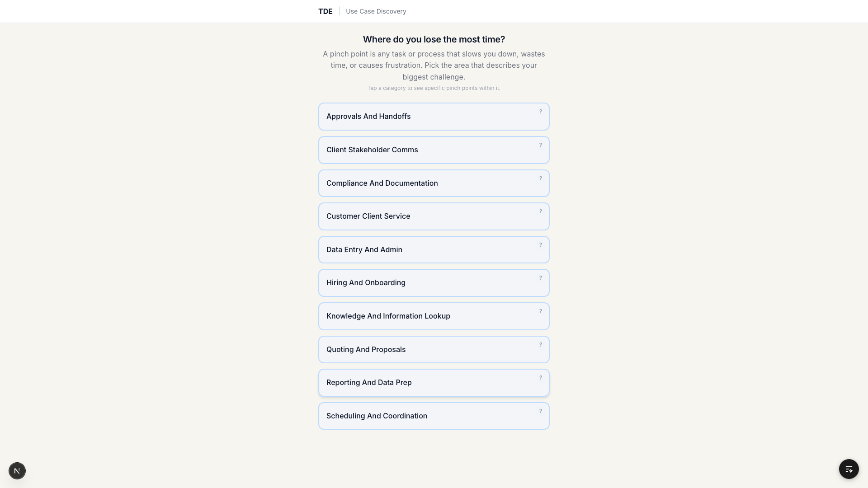The width and height of the screenshot is (868, 488).
Task: Click the TDE logo in the header
Action: tap(325, 11)
